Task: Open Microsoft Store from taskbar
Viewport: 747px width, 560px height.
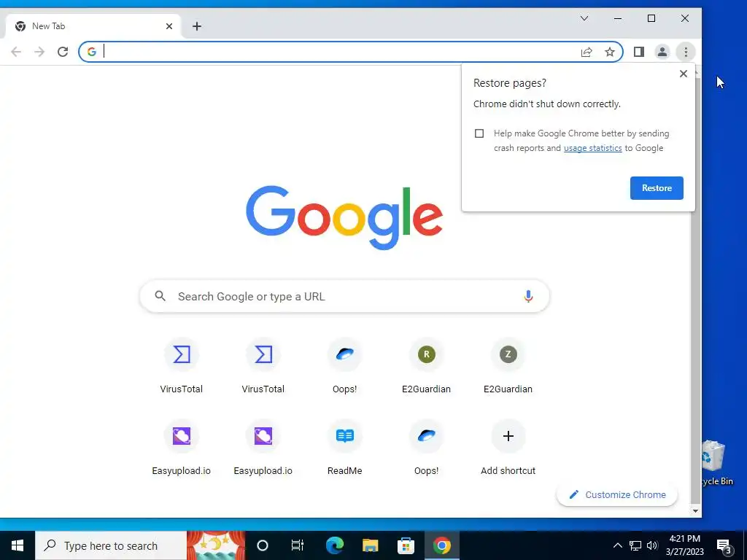Action: point(406,545)
